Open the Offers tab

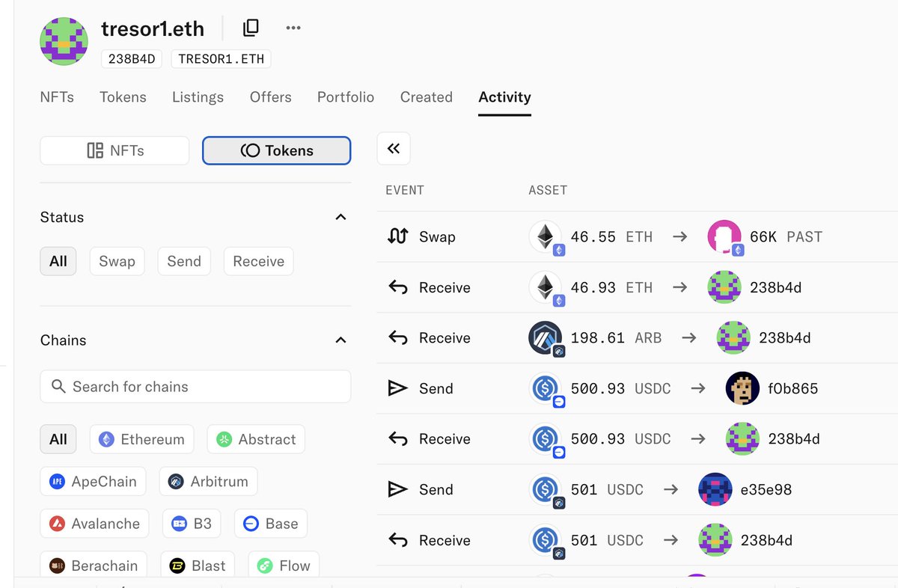tap(271, 97)
